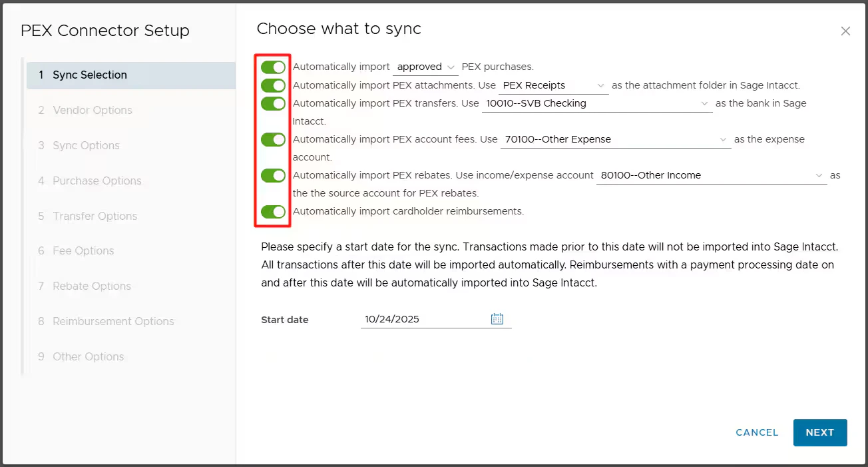Image resolution: width=868 pixels, height=467 pixels.
Task: Toggle off automatic import of PEX purchases
Action: point(273,67)
